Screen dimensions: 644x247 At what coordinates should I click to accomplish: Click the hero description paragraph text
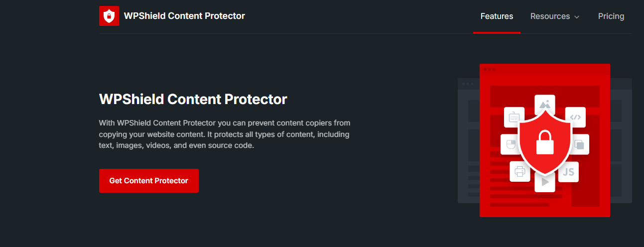(224, 134)
